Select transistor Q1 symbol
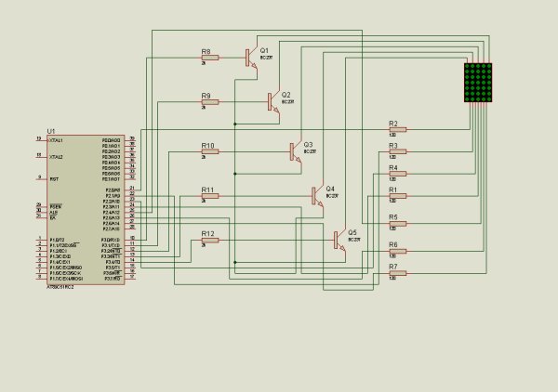The width and height of the screenshot is (558, 392). (251, 58)
